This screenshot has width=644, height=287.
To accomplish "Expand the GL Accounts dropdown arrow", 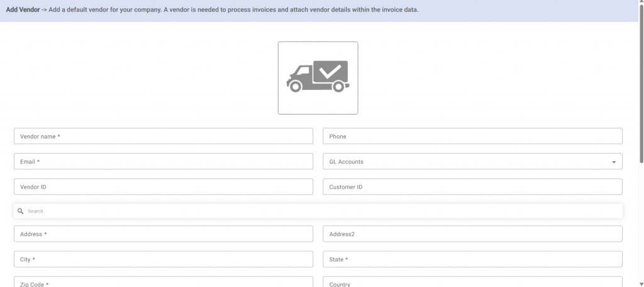I will coord(614,162).
